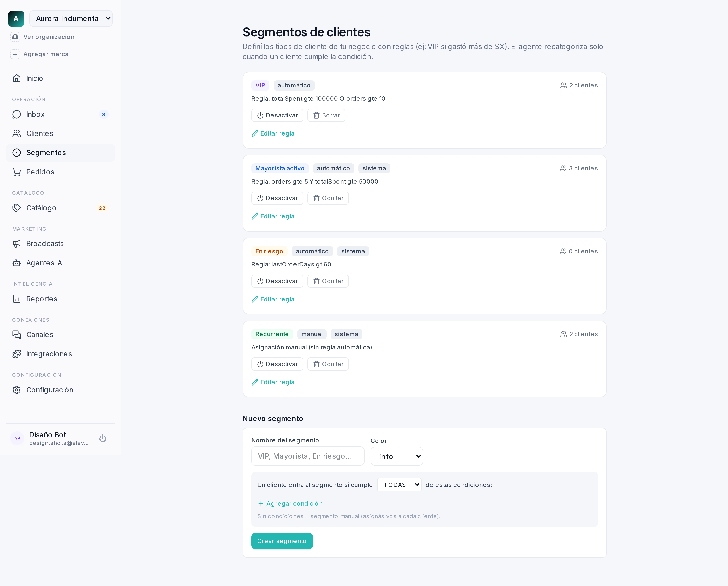Open Inbox via its chat bubble icon
Screen dimensions: 728x586
click(x=16, y=115)
